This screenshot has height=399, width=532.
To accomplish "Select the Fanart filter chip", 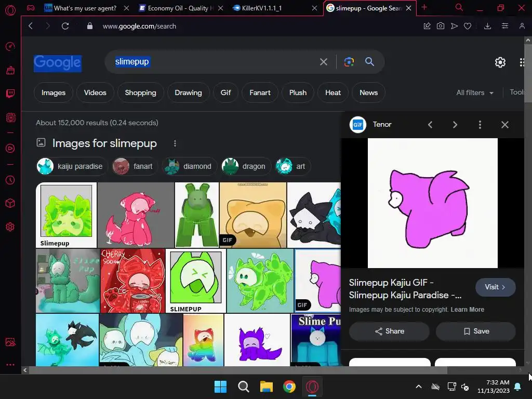I will (x=260, y=92).
